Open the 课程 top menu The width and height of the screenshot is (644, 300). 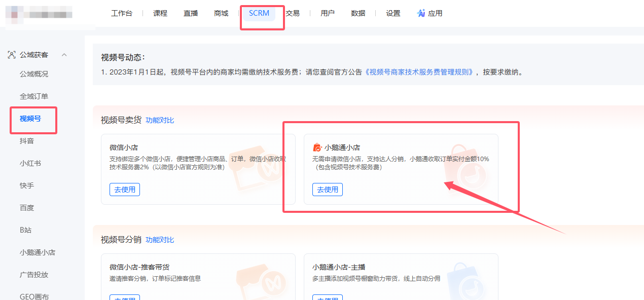click(x=160, y=13)
